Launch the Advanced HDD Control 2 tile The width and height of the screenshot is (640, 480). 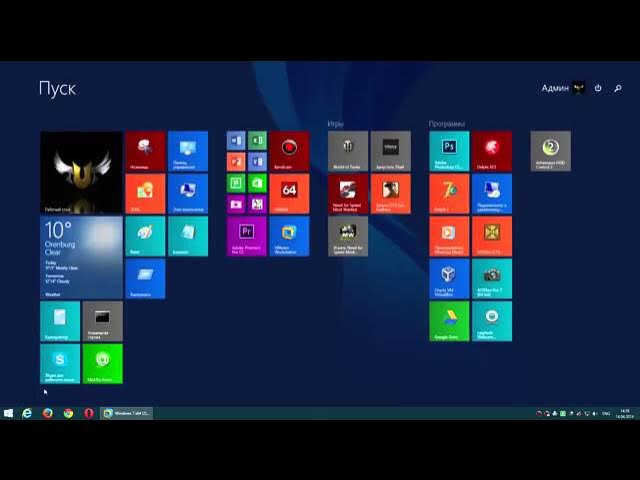(x=551, y=151)
